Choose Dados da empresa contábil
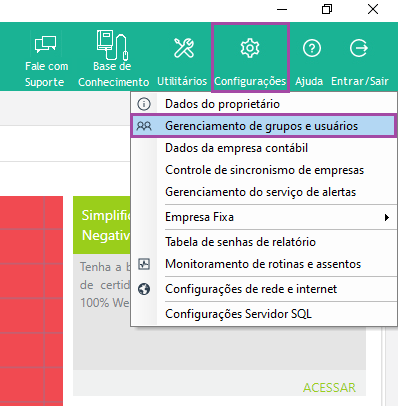Screen dimensions: 398x406 [x=236, y=148]
